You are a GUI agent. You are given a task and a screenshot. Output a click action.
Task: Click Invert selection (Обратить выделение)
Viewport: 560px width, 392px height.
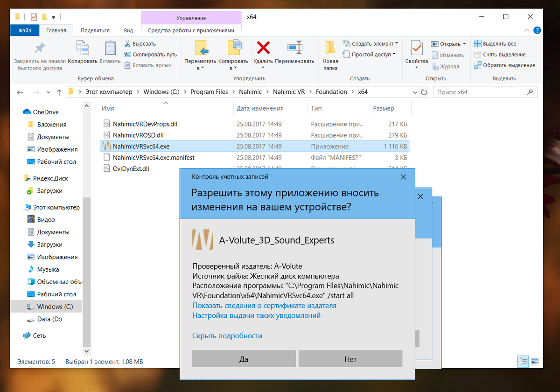504,65
